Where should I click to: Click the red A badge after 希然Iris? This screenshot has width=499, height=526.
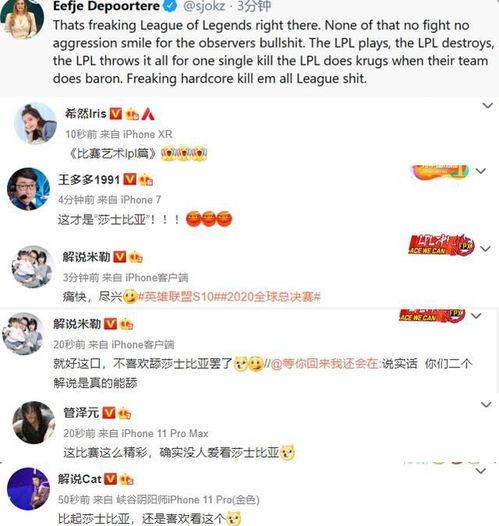pos(148,114)
